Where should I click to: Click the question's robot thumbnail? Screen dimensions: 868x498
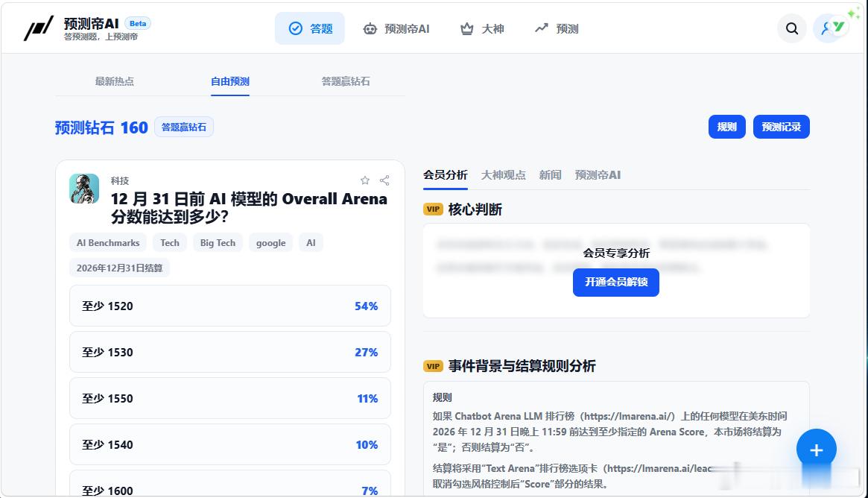[84, 189]
